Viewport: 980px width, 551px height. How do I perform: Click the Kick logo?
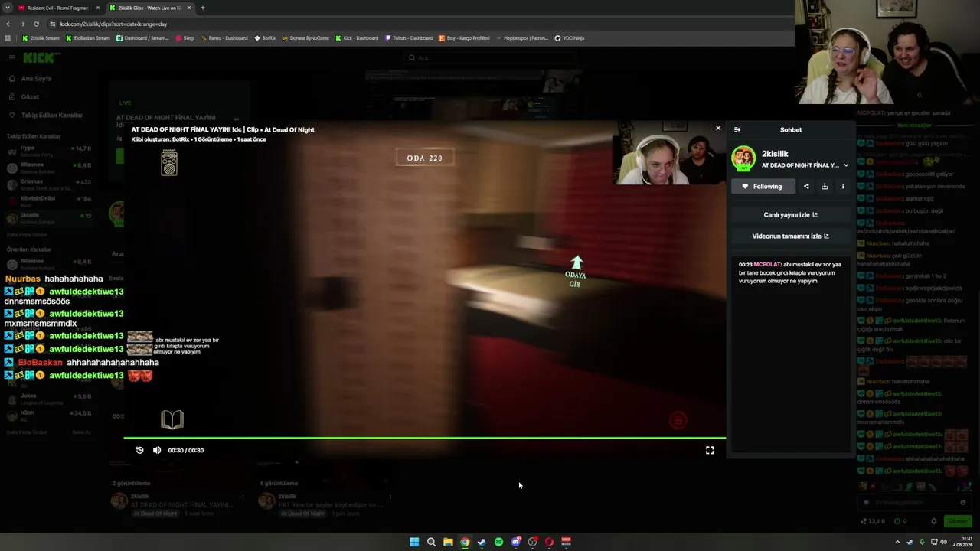pyautogui.click(x=41, y=58)
